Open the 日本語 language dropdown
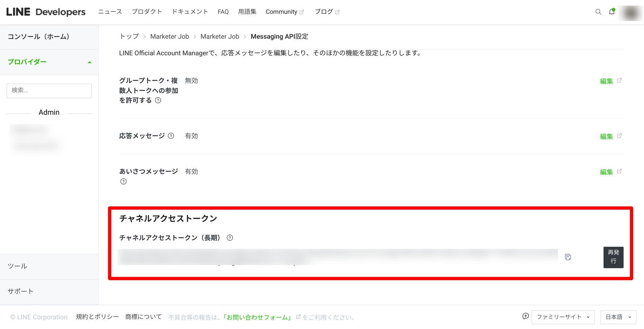This screenshot has width=644, height=329. (x=618, y=317)
